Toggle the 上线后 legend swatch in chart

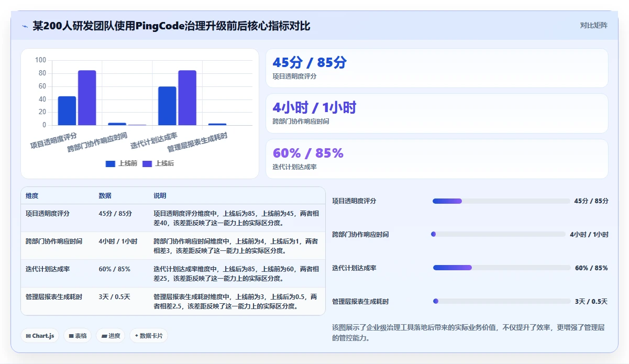(147, 164)
